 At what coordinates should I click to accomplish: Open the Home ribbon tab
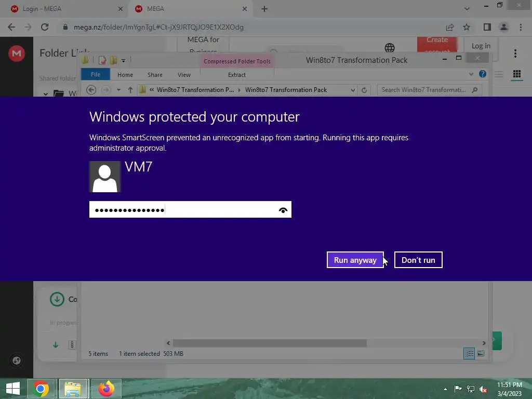[125, 75]
